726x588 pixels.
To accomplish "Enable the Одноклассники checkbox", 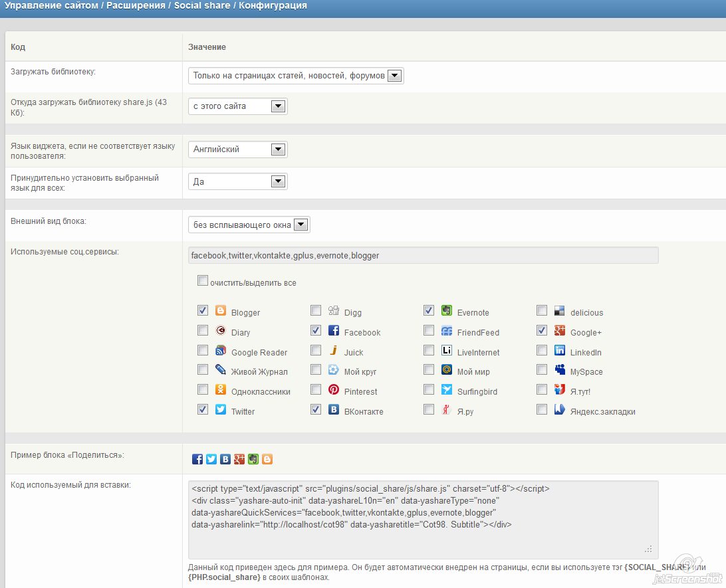I will click(202, 389).
